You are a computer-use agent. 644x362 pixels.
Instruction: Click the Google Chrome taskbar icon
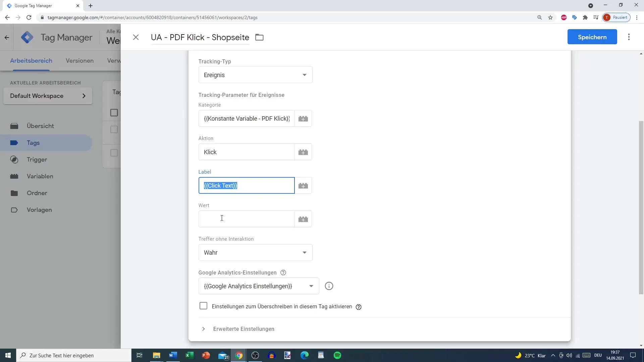click(239, 355)
